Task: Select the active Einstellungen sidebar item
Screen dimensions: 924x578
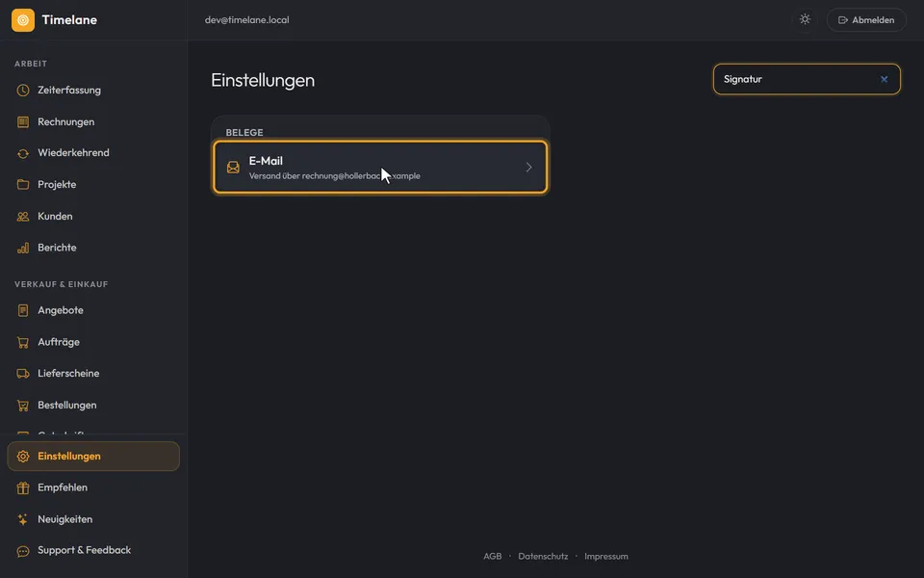Action: [x=93, y=457]
